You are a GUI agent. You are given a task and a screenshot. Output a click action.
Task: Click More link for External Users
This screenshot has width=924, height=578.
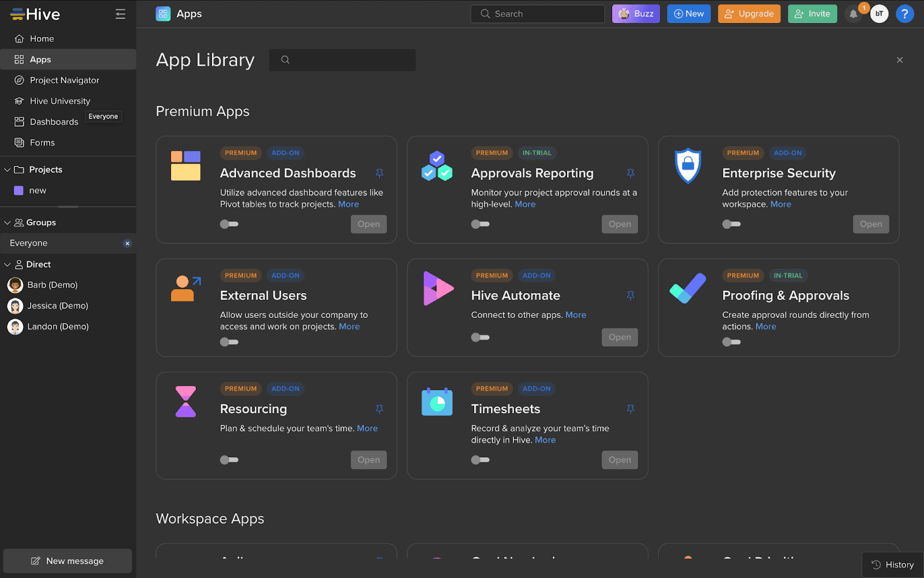[349, 327]
